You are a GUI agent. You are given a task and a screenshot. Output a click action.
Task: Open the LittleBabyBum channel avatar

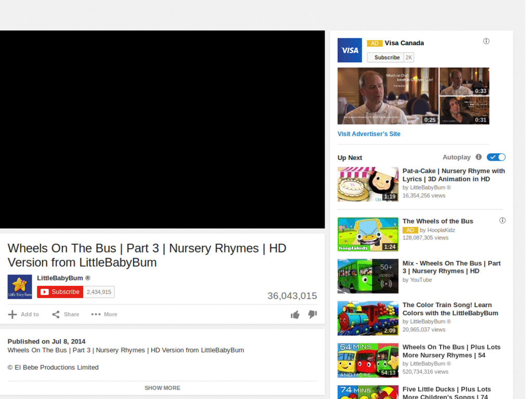coord(20,287)
